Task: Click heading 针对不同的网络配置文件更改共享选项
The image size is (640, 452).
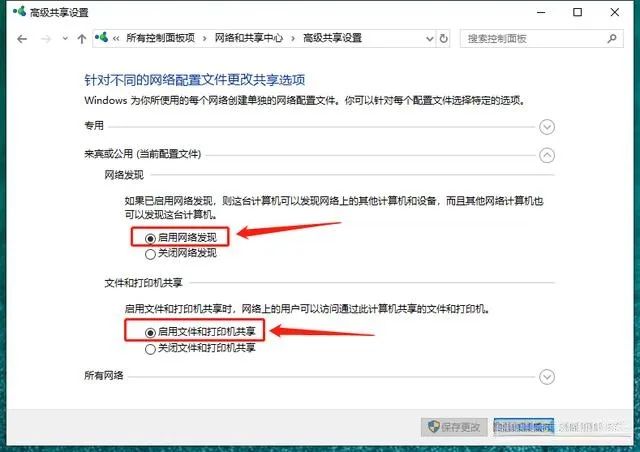Action: tap(195, 80)
